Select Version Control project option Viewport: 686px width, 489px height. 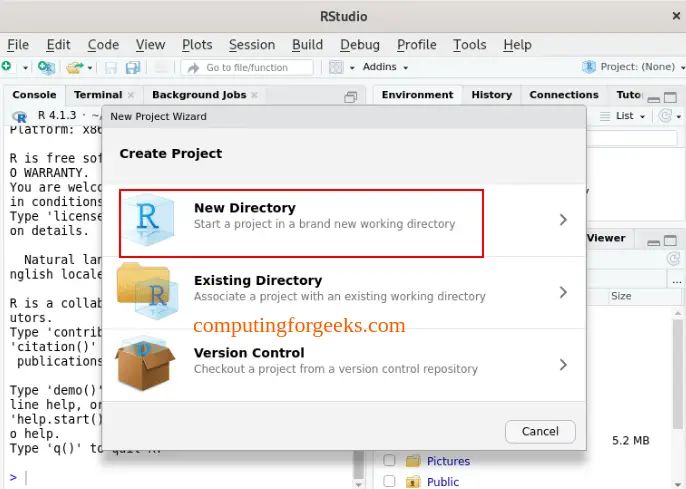(x=343, y=365)
